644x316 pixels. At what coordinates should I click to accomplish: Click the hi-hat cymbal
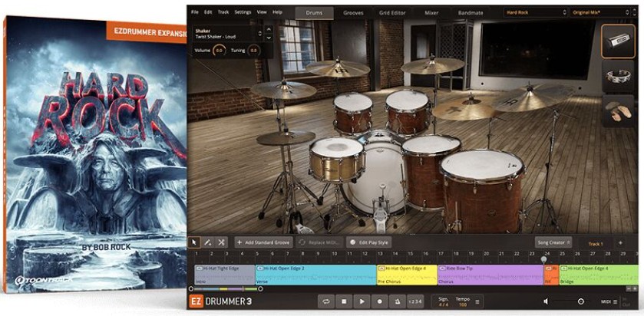pos(286,138)
